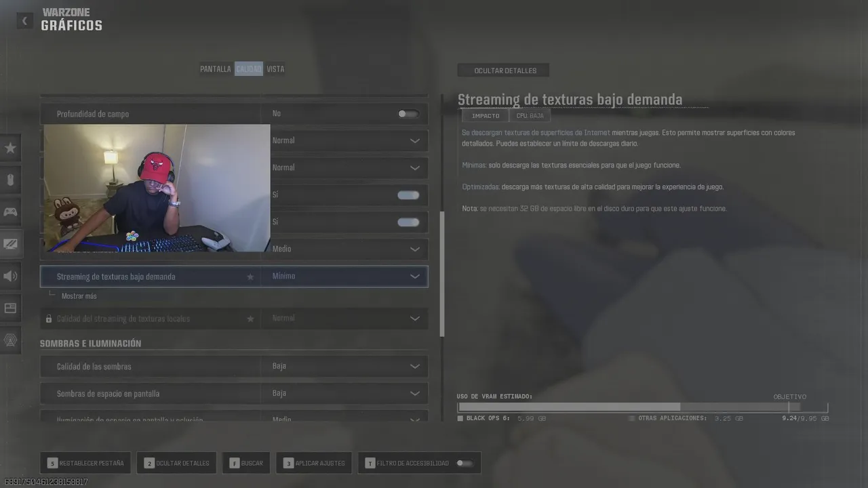This screenshot has width=868, height=488.
Task: Click the Profundidad de campo label
Action: pyautogui.click(x=93, y=114)
